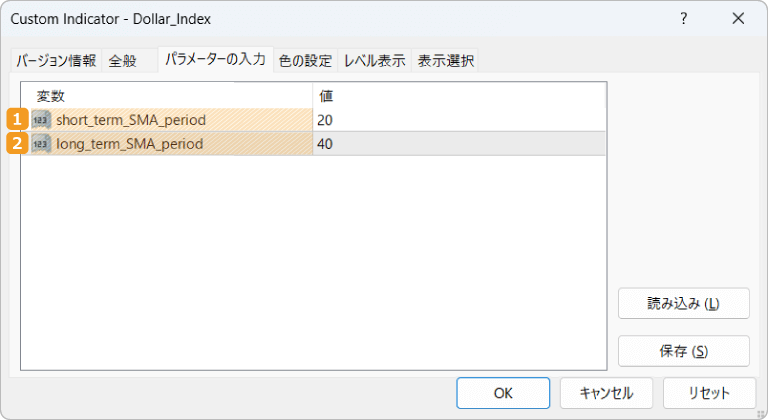Select the パラメーターの入力 tab

[x=214, y=60]
